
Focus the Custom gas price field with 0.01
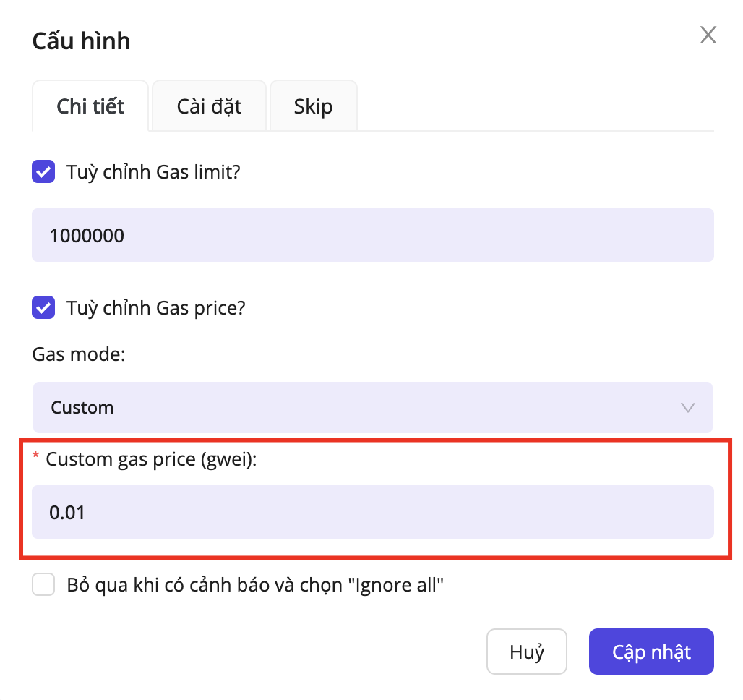point(372,513)
